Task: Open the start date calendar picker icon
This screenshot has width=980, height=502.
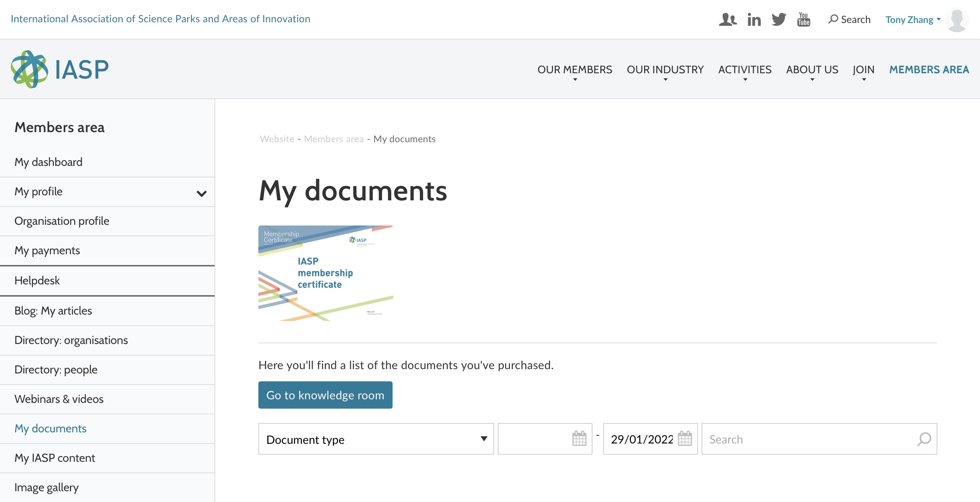Action: (579, 439)
